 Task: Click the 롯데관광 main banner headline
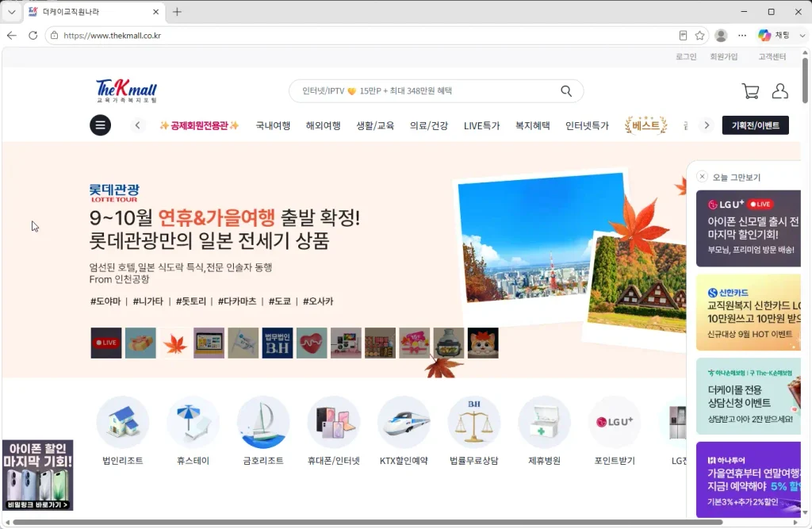(x=224, y=228)
